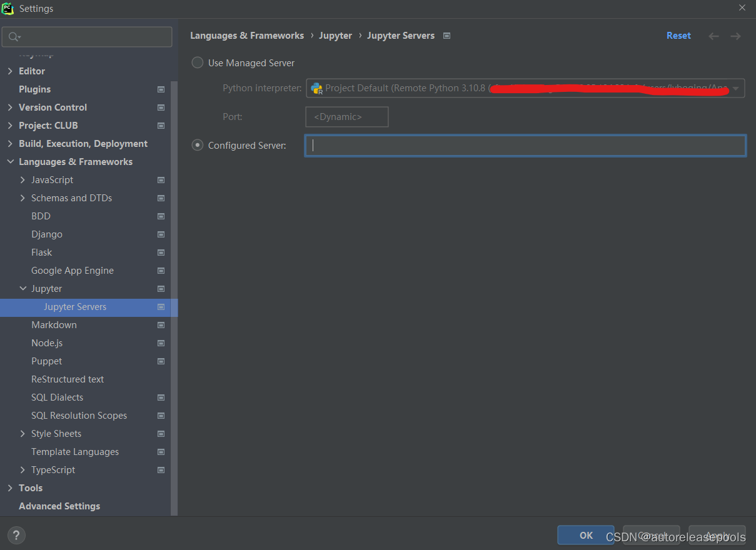
Task: Open the Markdown settings page
Action: 54,325
